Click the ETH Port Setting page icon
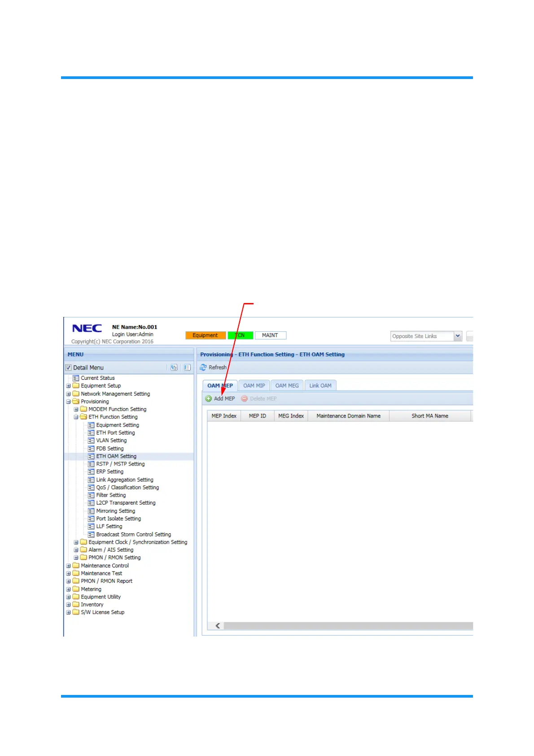The width and height of the screenshot is (534, 756). click(x=91, y=433)
